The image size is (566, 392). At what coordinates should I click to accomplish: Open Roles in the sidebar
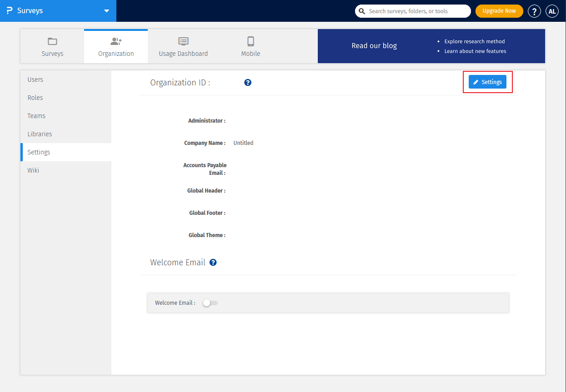click(x=66, y=98)
